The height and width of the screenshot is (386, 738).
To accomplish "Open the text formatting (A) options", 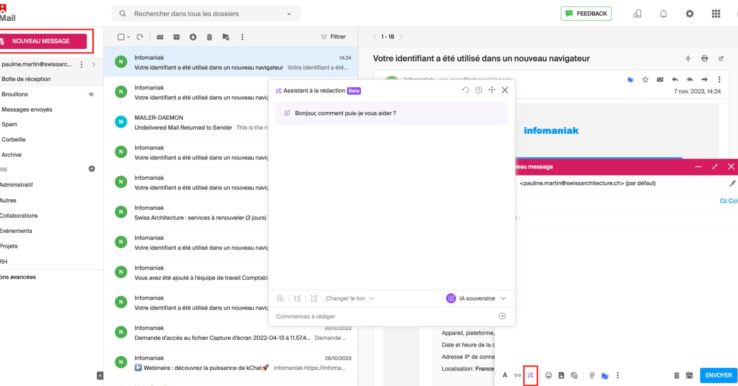I will [505, 375].
